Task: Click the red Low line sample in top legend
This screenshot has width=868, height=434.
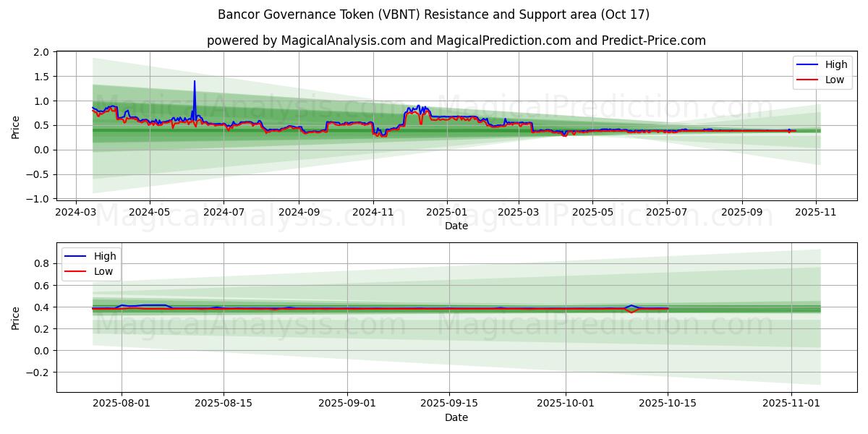Action: (x=807, y=80)
